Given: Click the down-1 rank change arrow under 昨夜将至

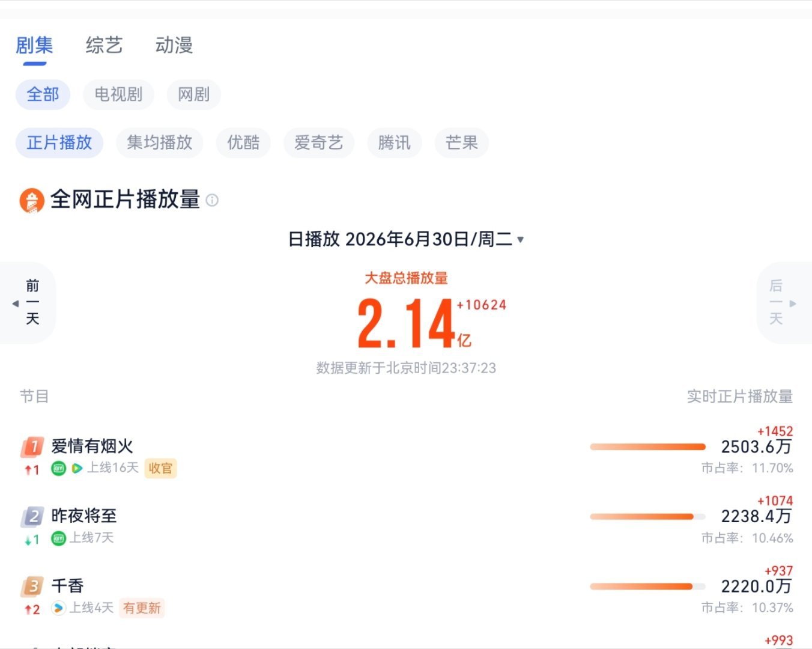Looking at the screenshot, I should [32, 540].
